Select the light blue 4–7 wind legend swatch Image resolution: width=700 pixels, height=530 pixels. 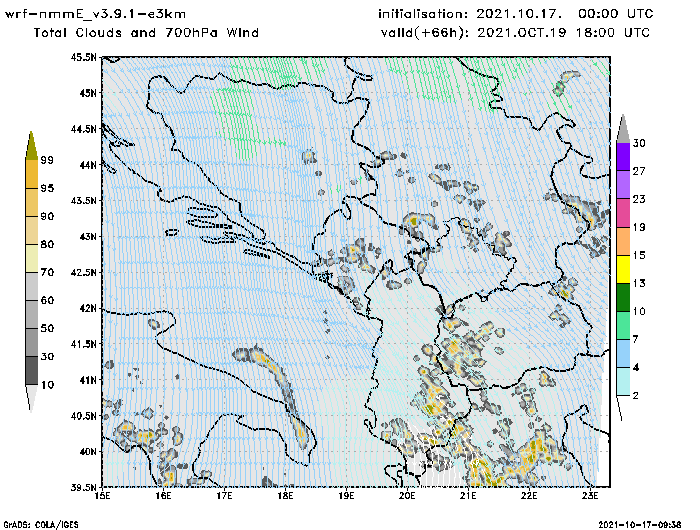pyautogui.click(x=622, y=354)
